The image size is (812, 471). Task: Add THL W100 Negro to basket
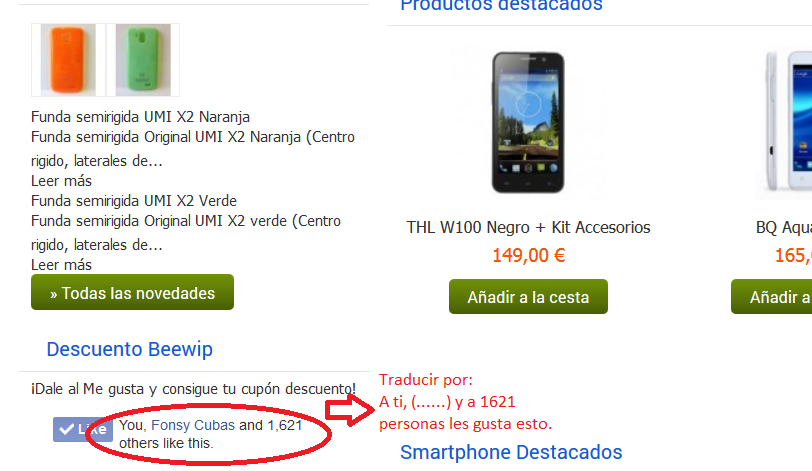pyautogui.click(x=528, y=297)
